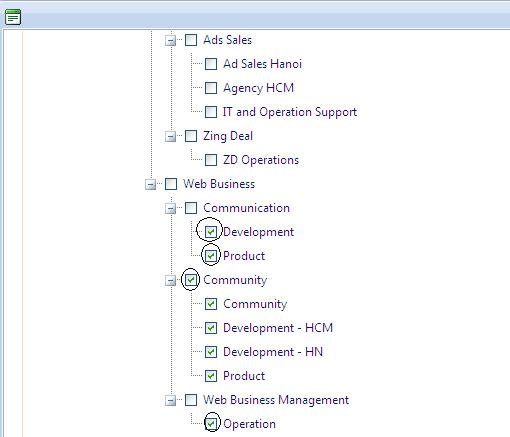Tick the Agency HCM checkbox

tap(211, 88)
